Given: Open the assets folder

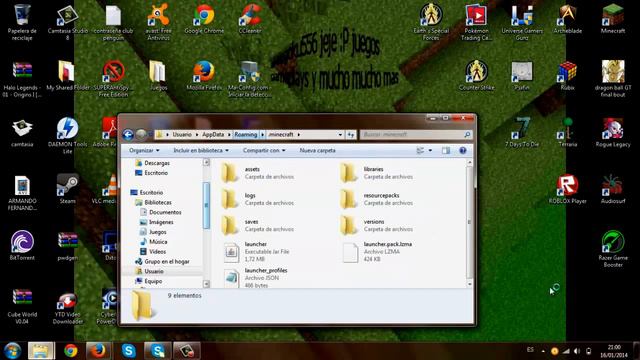Looking at the screenshot, I should pyautogui.click(x=258, y=173).
